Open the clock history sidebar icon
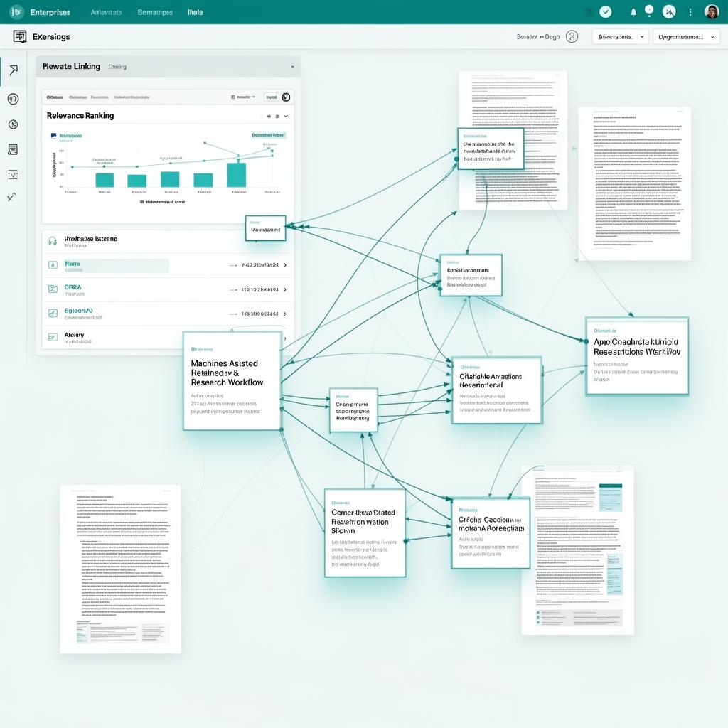Viewport: 728px width, 728px height. coord(13,124)
